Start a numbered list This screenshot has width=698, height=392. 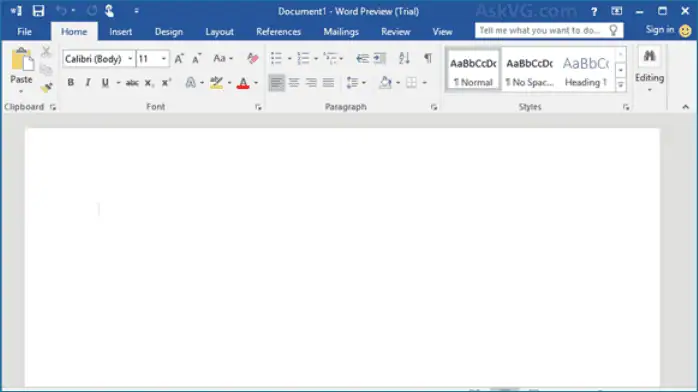(303, 58)
